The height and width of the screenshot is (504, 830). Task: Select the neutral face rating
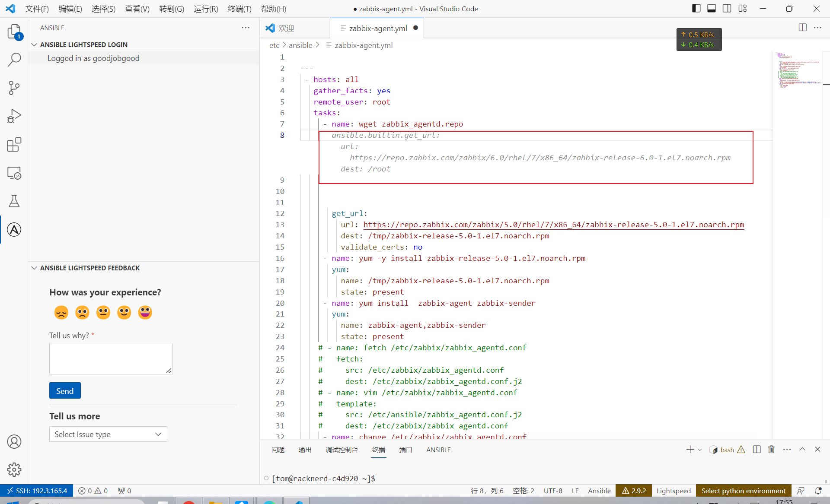[103, 312]
